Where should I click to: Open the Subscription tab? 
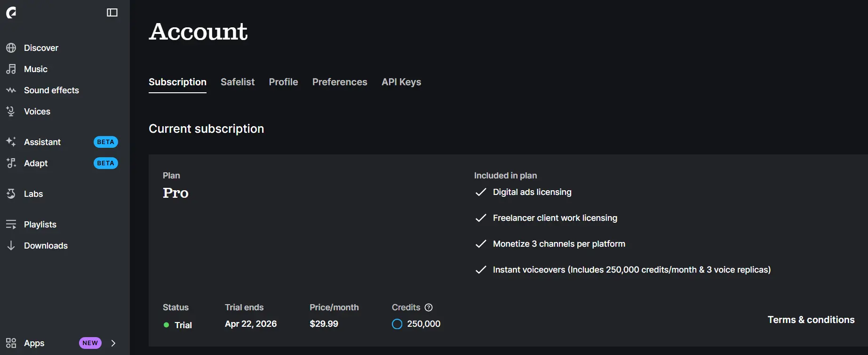click(177, 82)
